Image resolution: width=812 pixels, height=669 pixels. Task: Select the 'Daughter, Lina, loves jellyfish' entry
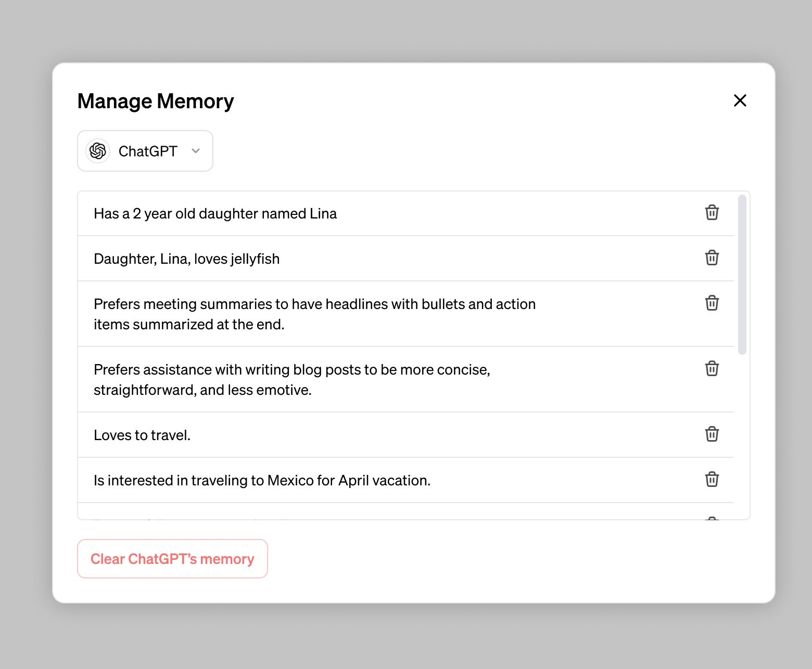[186, 259]
